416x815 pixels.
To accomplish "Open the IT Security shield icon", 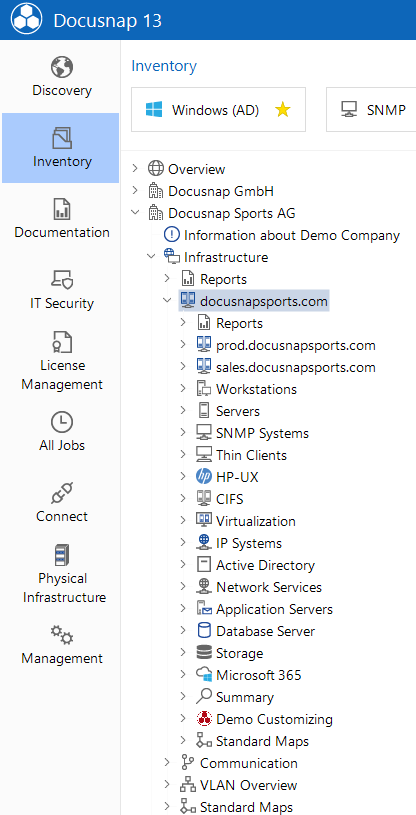I will point(62,280).
